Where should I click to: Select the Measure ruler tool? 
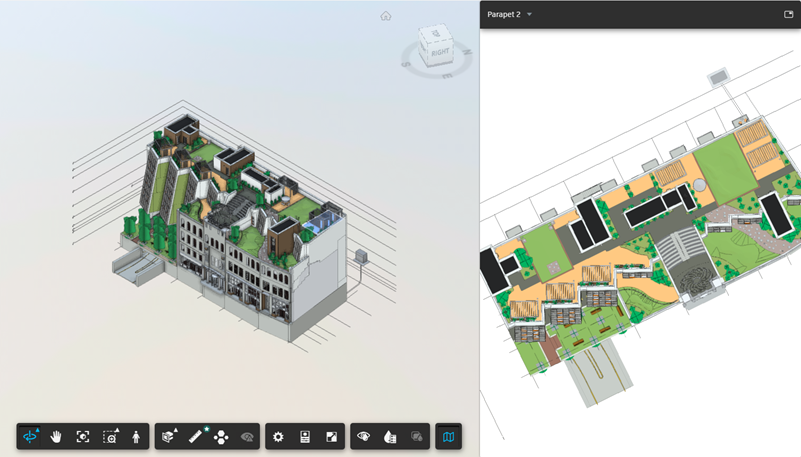196,437
